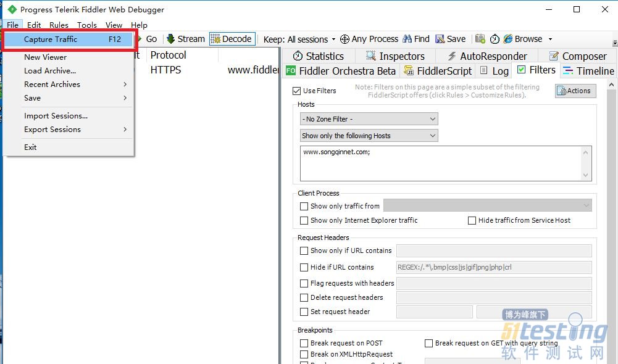Open the Help menu
The image size is (618, 364).
pos(139,25)
